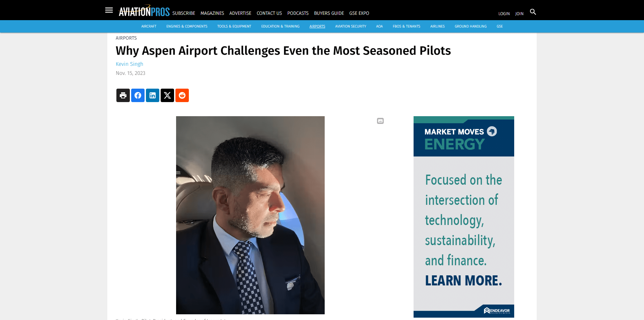Click the PODCASTS menu item
The height and width of the screenshot is (320, 644).
[298, 13]
